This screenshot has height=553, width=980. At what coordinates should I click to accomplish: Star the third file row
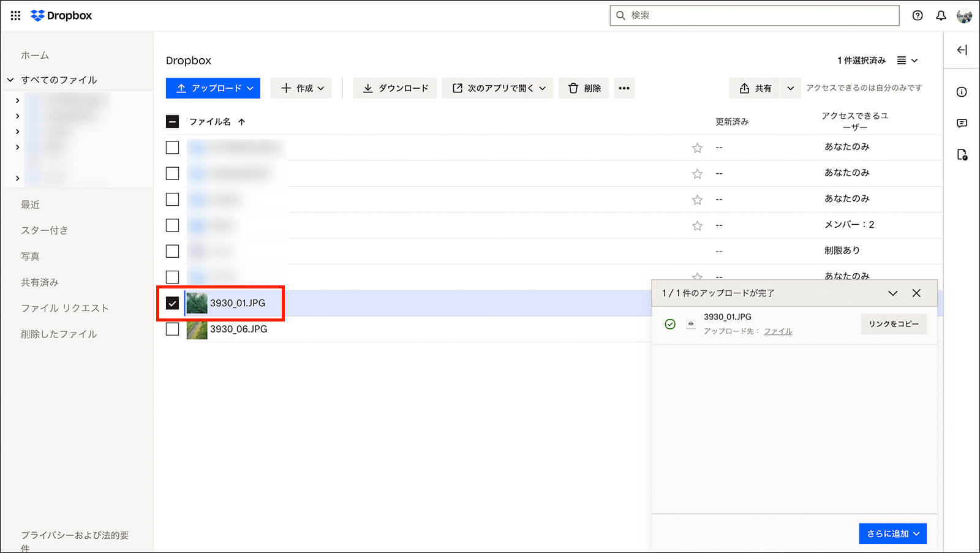point(697,200)
